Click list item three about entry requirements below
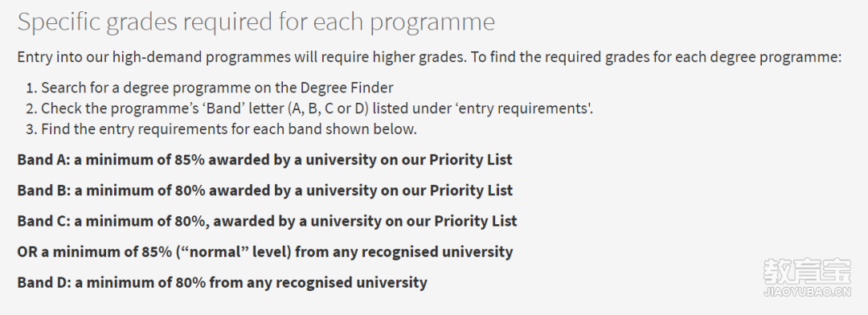 tap(222, 129)
